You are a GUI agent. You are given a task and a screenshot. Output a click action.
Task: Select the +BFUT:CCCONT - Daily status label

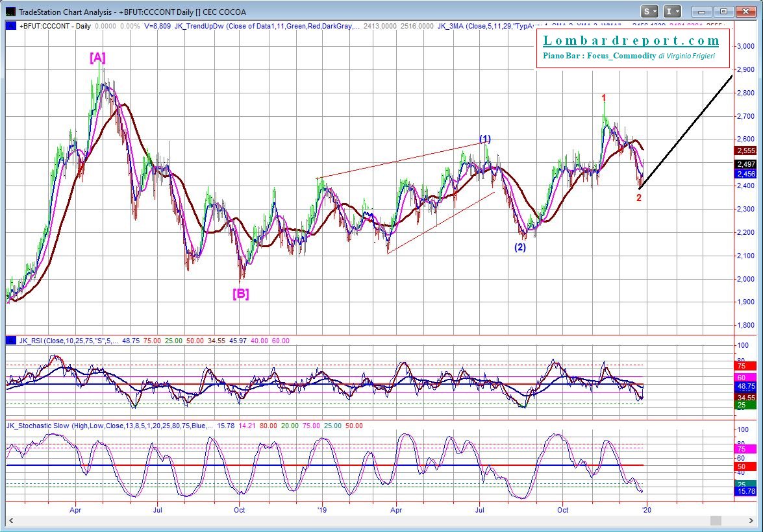(x=55, y=26)
